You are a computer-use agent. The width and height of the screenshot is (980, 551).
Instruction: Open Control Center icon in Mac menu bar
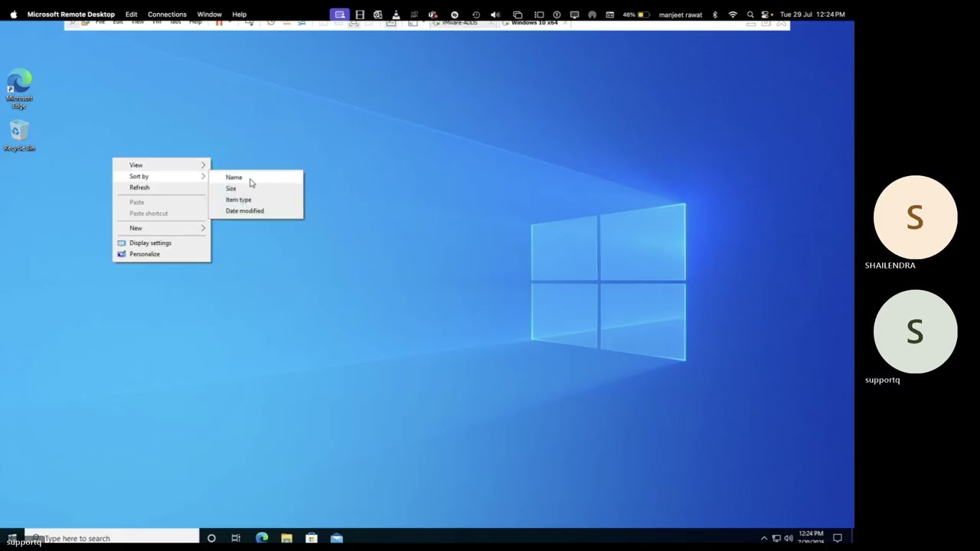766,14
